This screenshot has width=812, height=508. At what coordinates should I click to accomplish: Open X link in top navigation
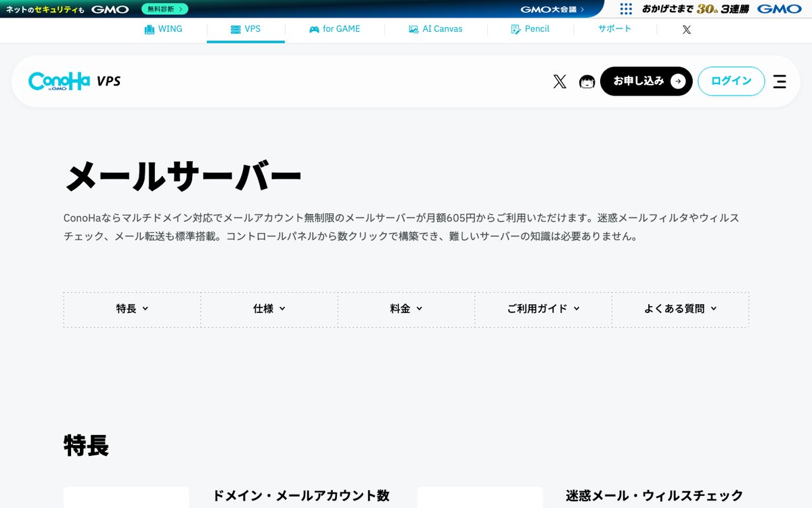(687, 30)
